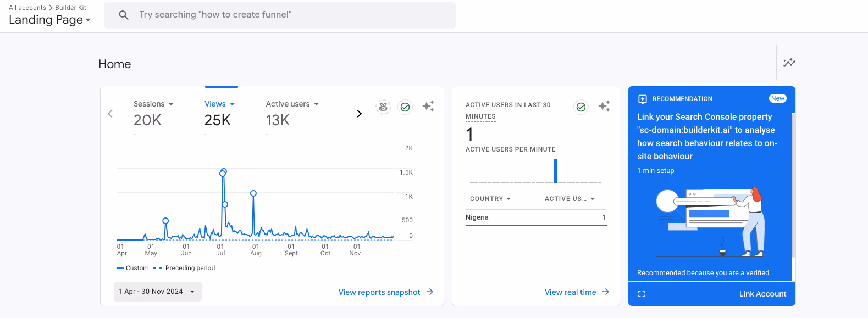Open the Sessions metric dropdown
868x318 pixels.
[x=154, y=104]
